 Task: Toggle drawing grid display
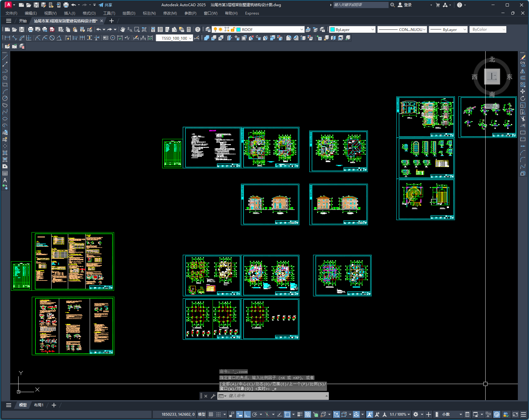coord(211,414)
